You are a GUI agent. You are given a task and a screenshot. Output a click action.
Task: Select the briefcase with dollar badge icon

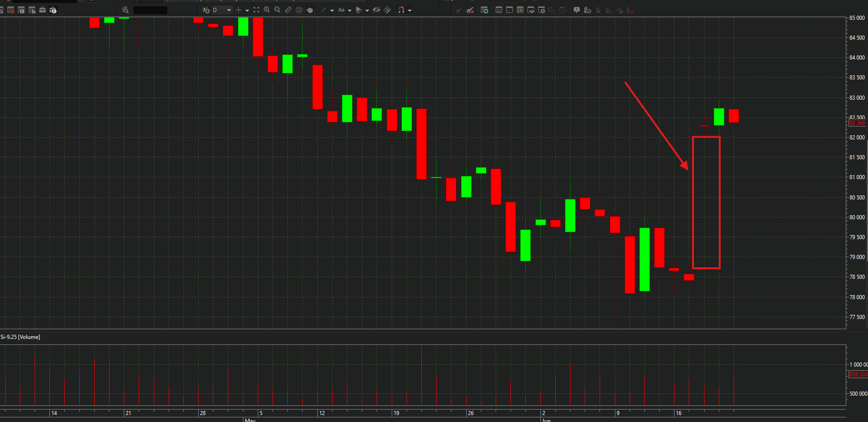tap(53, 10)
